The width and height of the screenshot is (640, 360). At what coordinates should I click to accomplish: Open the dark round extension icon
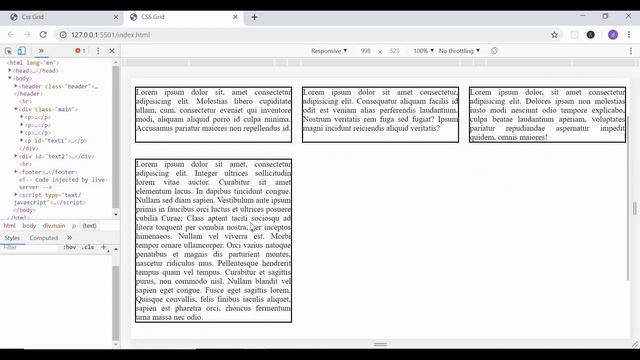point(591,35)
